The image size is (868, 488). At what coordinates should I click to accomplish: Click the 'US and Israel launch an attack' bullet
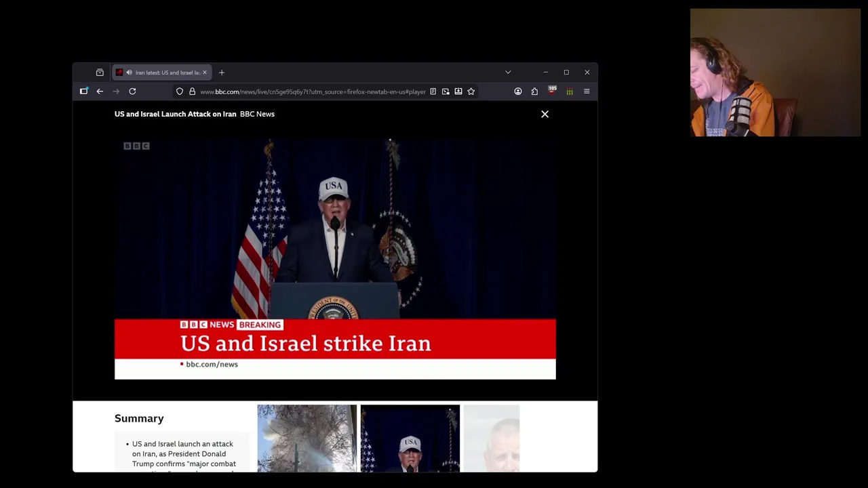coord(184,454)
